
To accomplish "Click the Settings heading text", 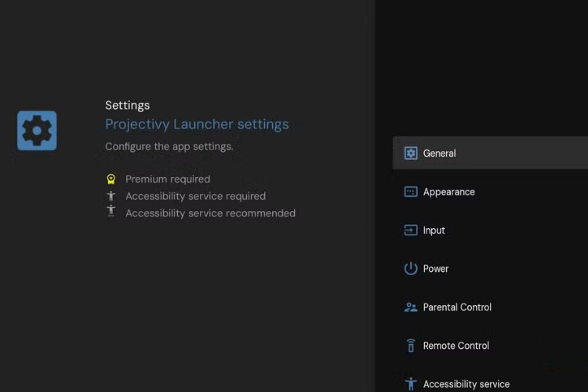I will click(128, 105).
